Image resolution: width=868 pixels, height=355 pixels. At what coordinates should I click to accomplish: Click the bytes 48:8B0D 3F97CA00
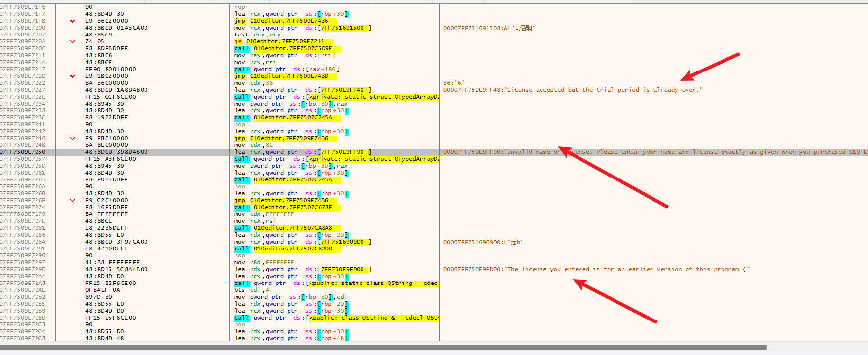pos(116,242)
